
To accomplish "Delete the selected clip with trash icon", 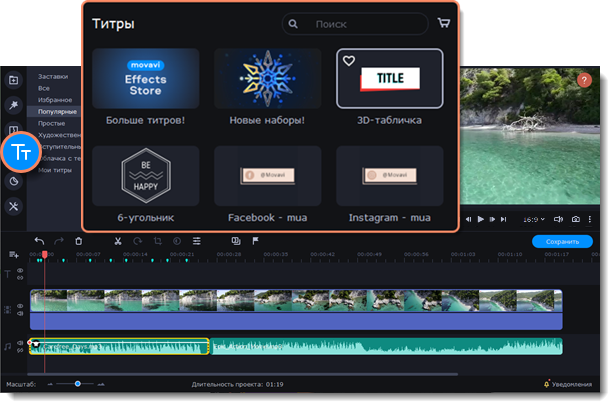I will click(79, 241).
